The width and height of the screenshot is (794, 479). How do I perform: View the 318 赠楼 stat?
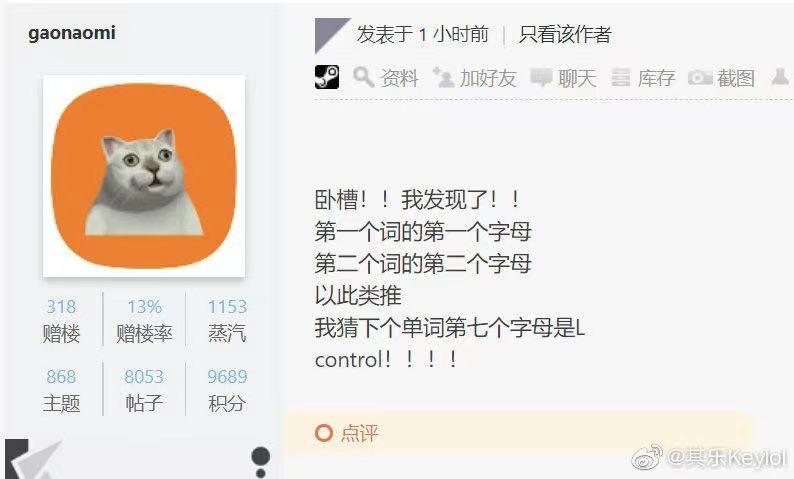coord(61,320)
